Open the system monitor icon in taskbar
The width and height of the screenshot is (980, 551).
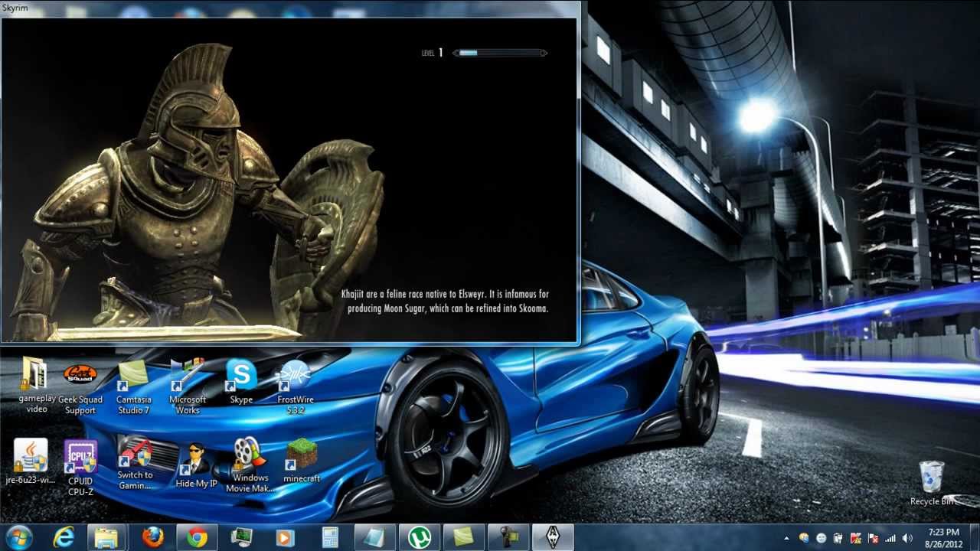(241, 537)
